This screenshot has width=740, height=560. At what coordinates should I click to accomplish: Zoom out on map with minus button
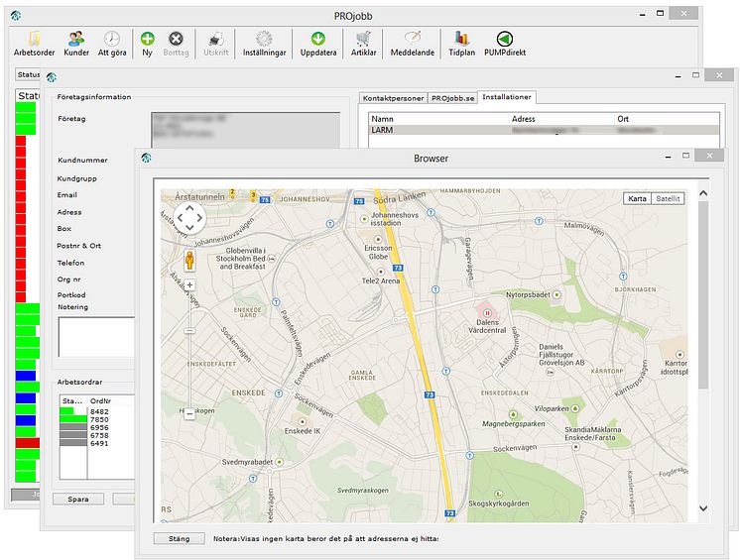click(x=189, y=414)
